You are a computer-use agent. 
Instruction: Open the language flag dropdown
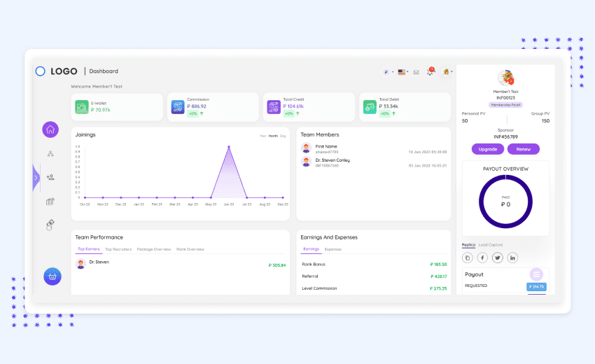click(x=403, y=71)
